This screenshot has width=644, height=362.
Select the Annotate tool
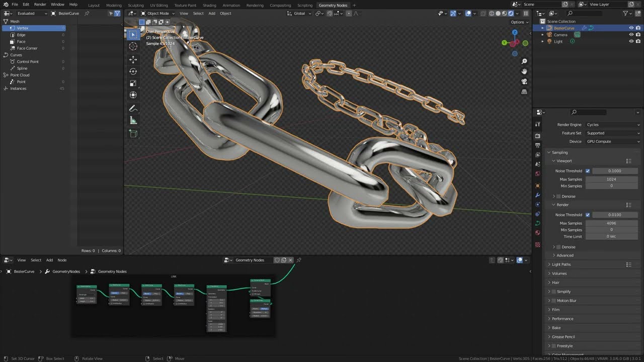pos(133,109)
